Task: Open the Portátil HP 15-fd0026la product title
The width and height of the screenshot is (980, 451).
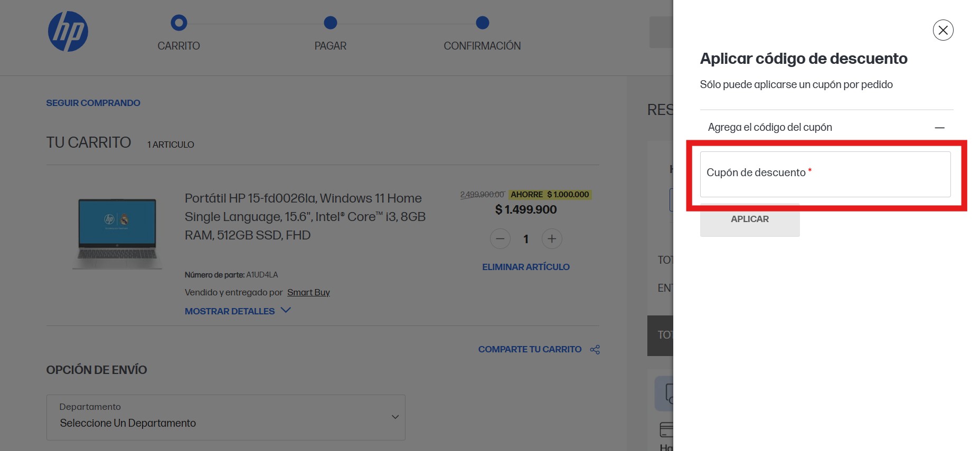Action: pos(305,217)
